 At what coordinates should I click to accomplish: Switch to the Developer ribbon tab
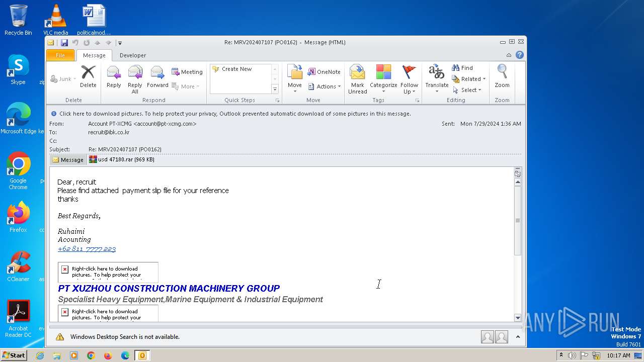(133, 55)
